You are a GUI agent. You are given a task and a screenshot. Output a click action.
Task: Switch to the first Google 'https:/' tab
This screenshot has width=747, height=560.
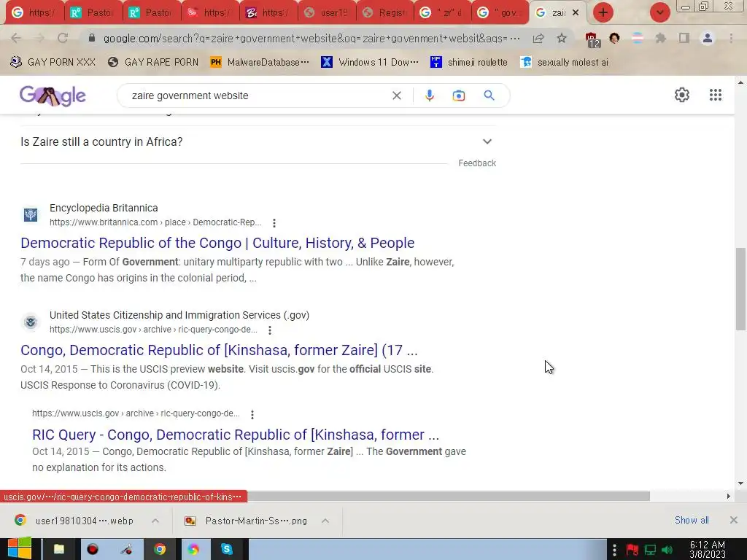click(34, 13)
